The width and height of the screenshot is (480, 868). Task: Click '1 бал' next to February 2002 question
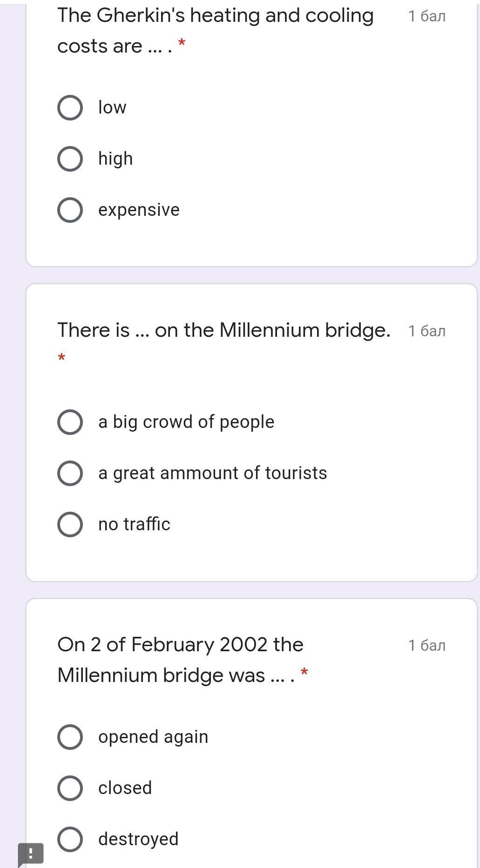(x=426, y=645)
